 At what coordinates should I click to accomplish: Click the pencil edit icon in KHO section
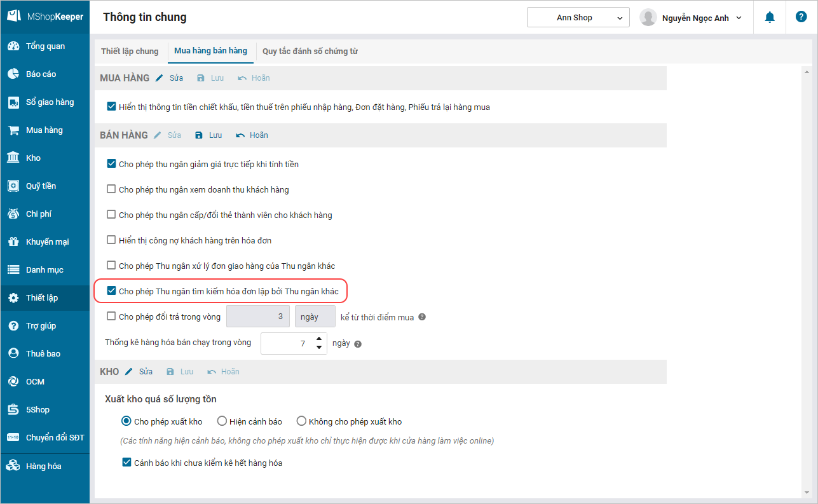129,372
